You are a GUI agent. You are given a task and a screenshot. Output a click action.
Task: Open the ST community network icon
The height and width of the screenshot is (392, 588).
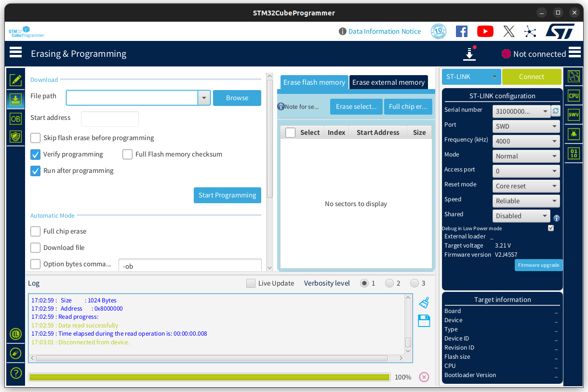tap(530, 32)
